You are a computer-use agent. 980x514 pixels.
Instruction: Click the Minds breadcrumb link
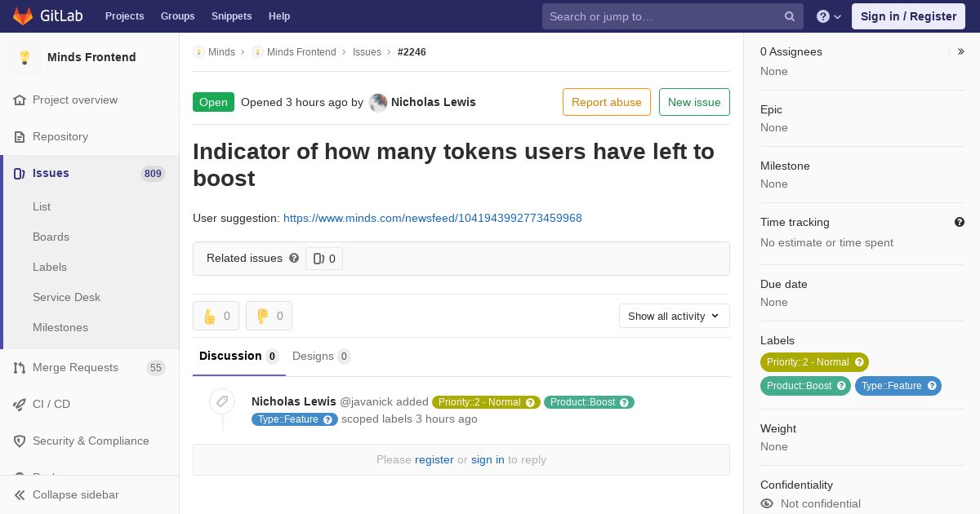[x=221, y=51]
